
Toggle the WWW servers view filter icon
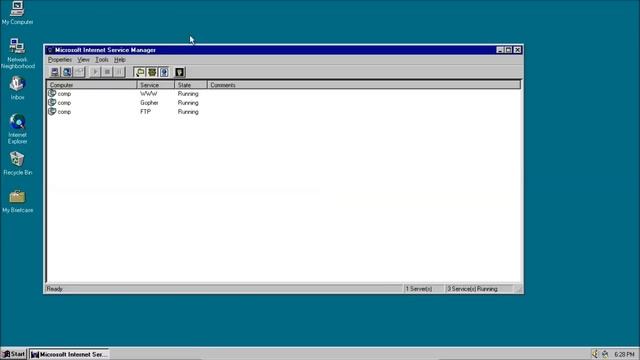pyautogui.click(x=164, y=72)
